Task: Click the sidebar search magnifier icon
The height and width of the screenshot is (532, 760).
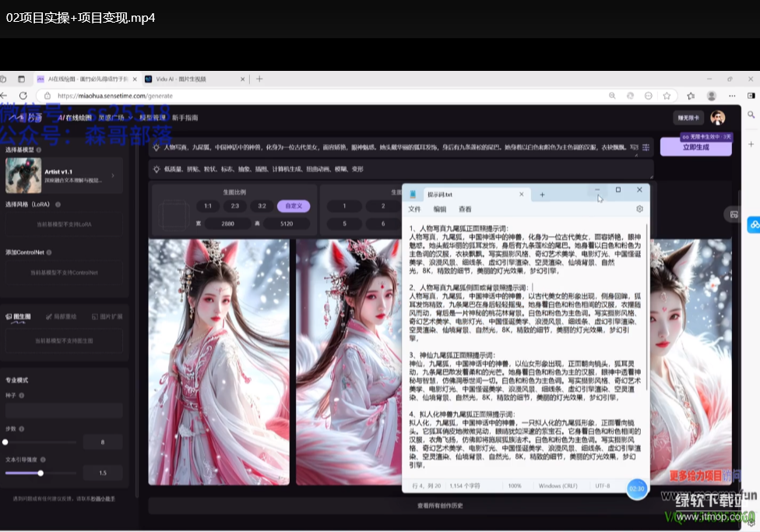Action: tap(751, 115)
